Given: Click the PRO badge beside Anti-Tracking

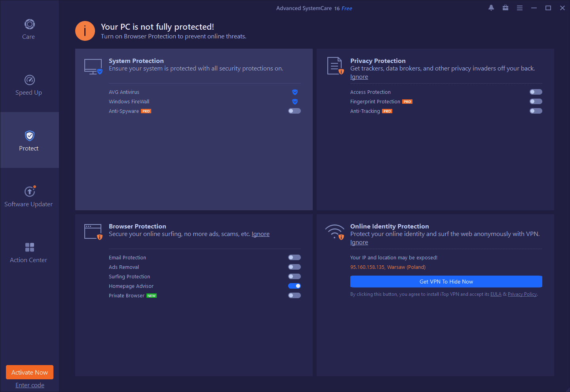Looking at the screenshot, I should [x=387, y=111].
